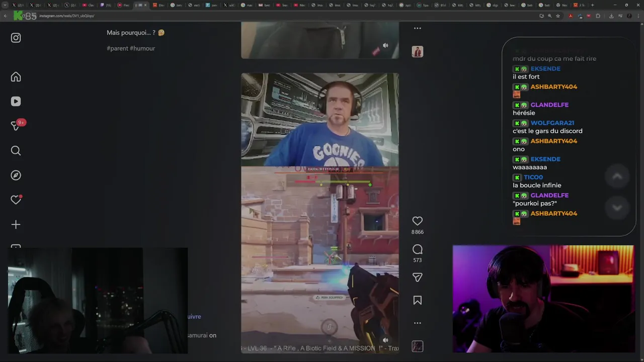Switch to the tab labeled Dov
Image resolution: width=644 pixels, height=362 pixels.
(x=159, y=5)
